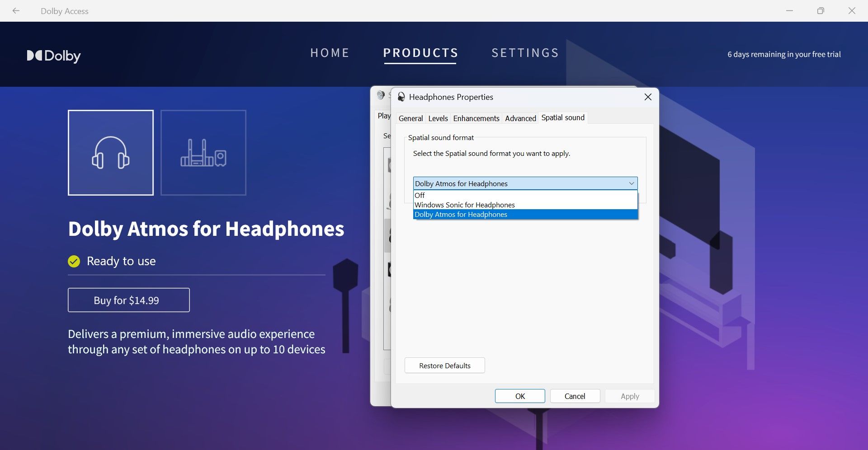Image resolution: width=868 pixels, height=450 pixels.
Task: Click Restore Defaults
Action: [444, 365]
